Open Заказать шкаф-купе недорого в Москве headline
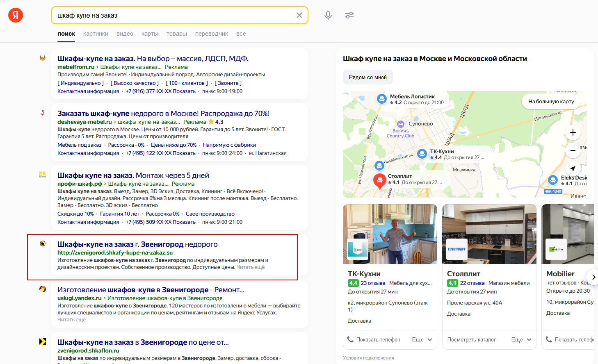 (163, 114)
